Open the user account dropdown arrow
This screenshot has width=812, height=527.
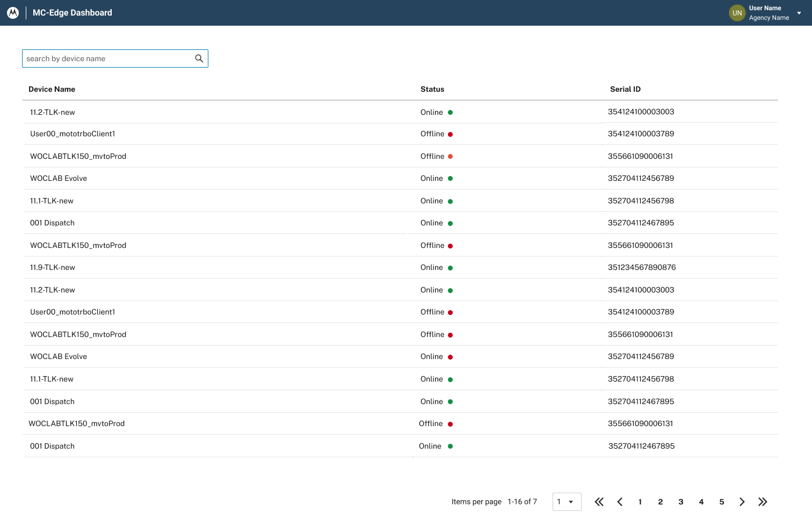tap(799, 13)
